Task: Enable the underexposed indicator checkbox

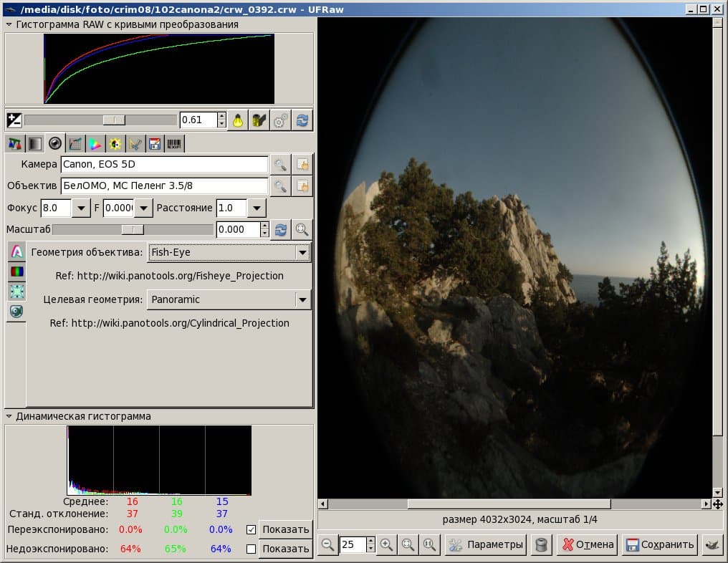Action: click(x=252, y=549)
